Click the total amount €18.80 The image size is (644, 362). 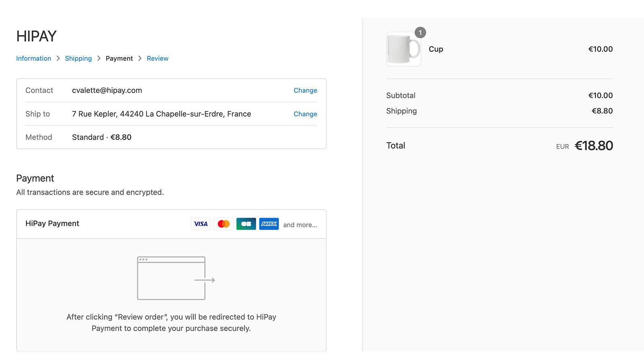pyautogui.click(x=594, y=146)
